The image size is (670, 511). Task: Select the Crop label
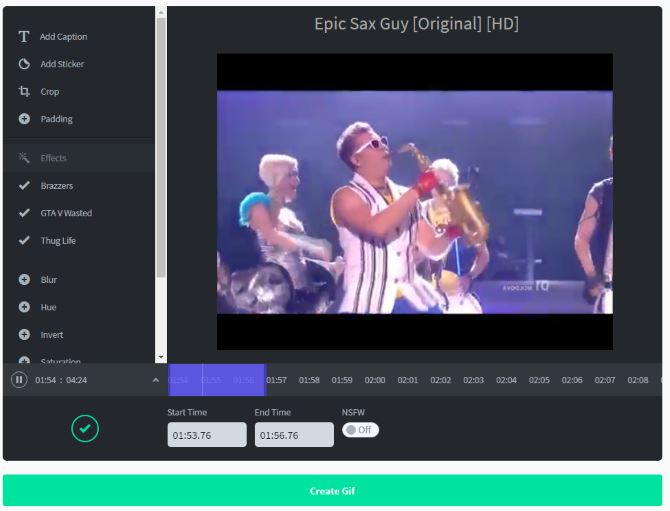coord(50,91)
